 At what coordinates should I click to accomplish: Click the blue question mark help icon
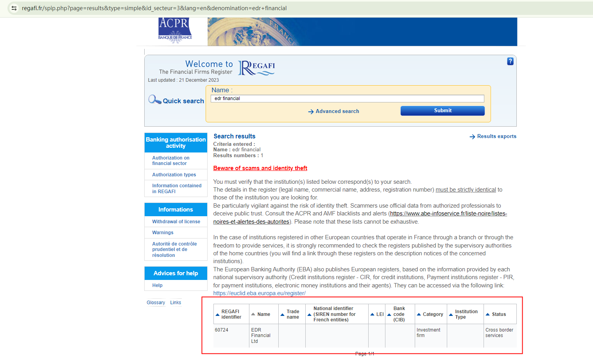click(x=510, y=61)
